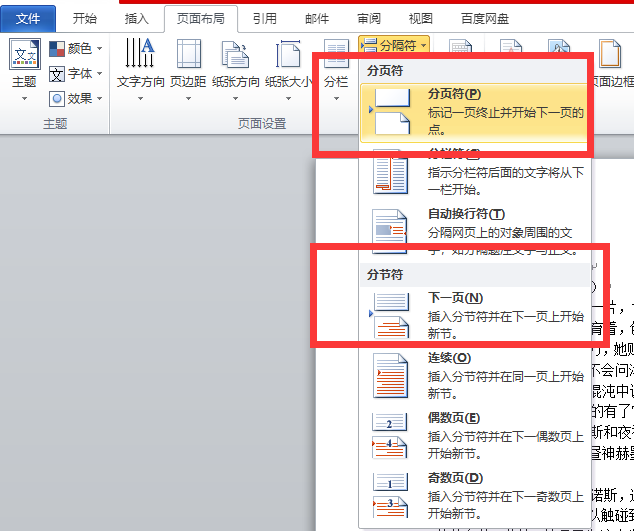Expand the 分栏 dropdown arrow
This screenshot has height=531, width=634.
coord(336,98)
